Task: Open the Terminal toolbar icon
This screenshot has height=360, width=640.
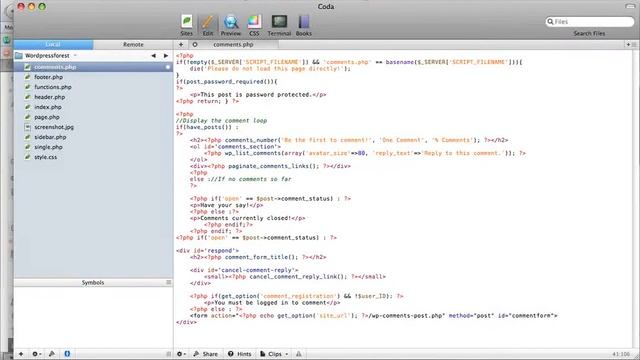Action: click(x=279, y=25)
